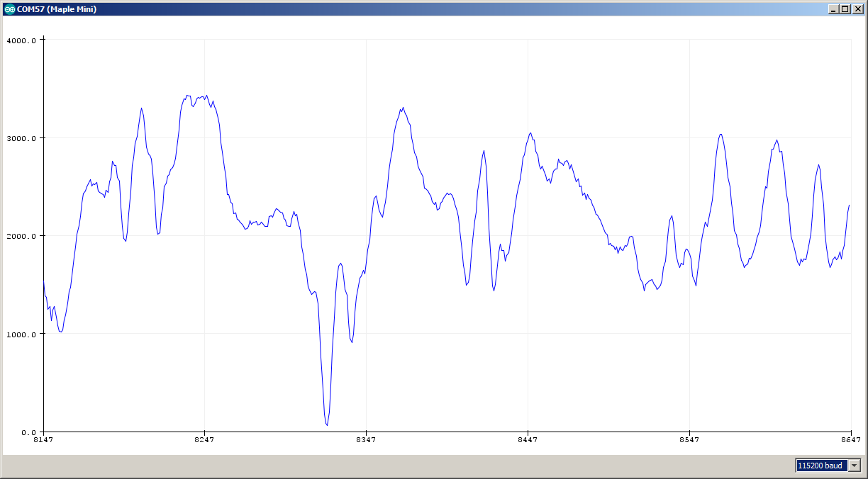Click the COM57 (Maple Mini) title text

tap(57, 9)
